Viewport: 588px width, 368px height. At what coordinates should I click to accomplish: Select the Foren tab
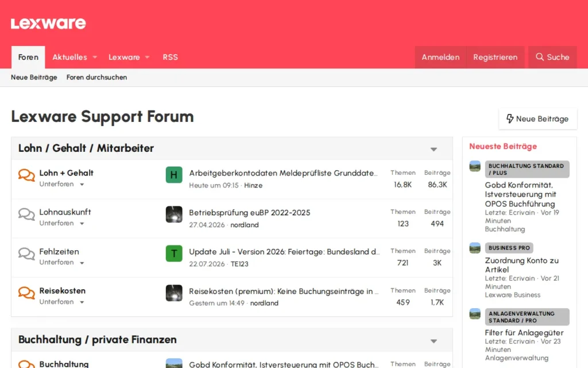tap(28, 57)
